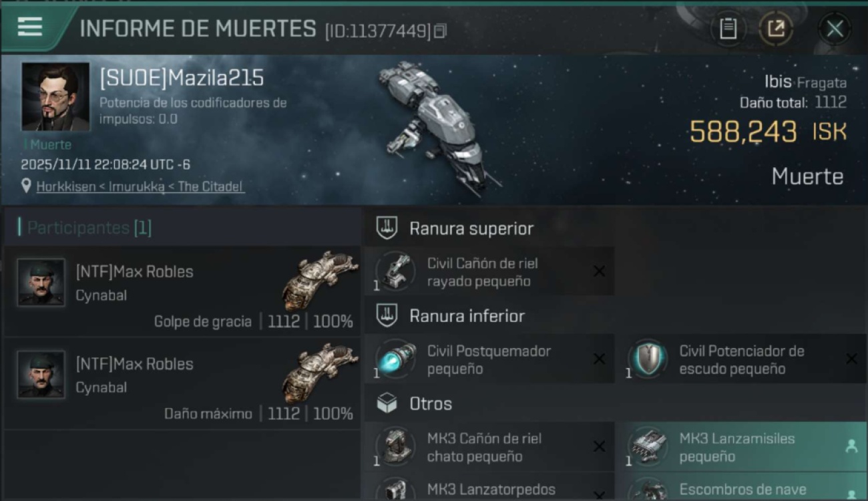The image size is (868, 501).
Task: Select Civil Postquemador pequeño module
Action: (x=489, y=359)
